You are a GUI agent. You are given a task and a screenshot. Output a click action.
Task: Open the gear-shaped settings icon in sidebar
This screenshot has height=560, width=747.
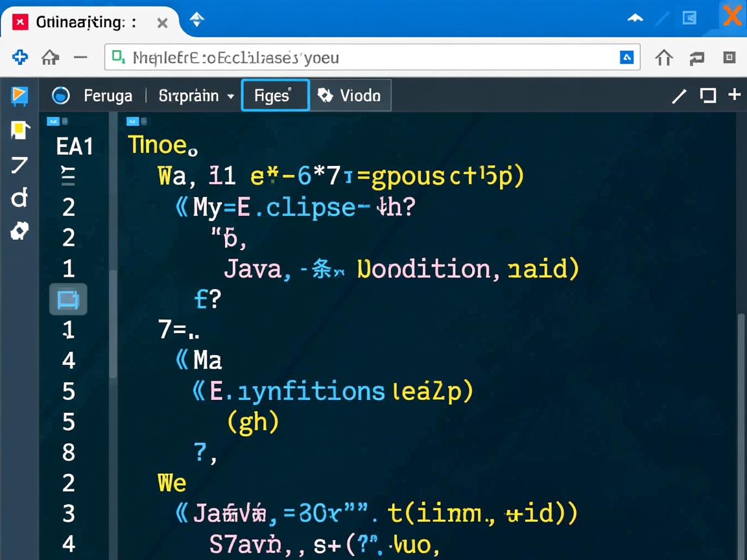[x=19, y=231]
